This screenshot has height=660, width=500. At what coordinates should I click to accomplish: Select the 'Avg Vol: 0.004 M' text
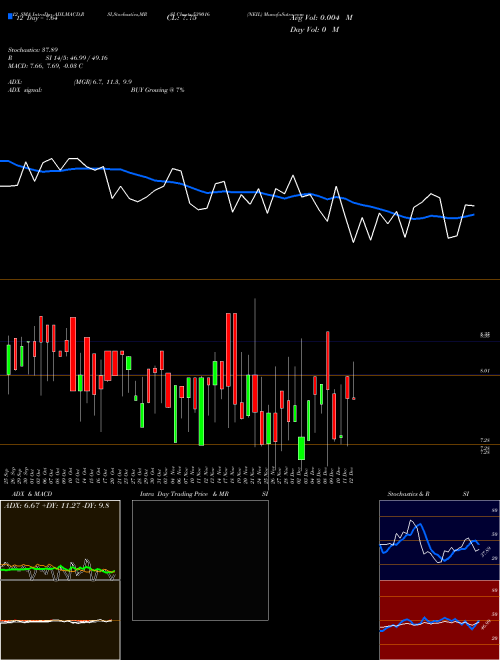tap(321, 18)
